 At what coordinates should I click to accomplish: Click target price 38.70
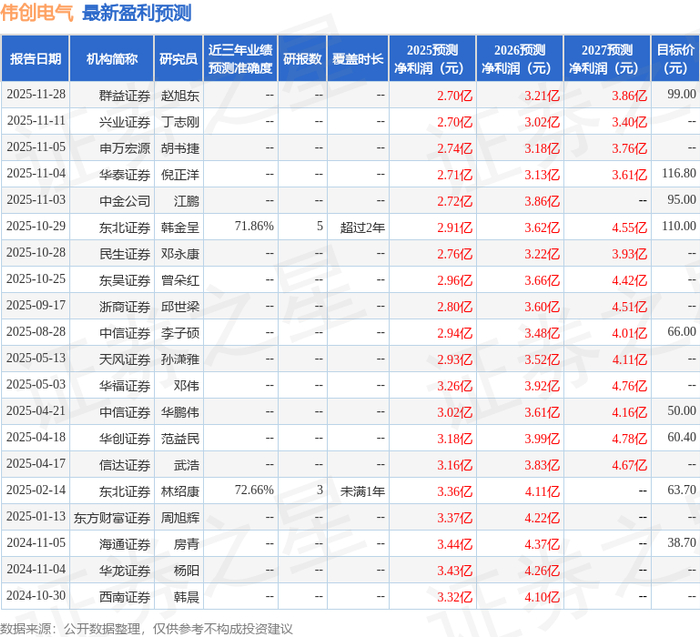pyautogui.click(x=682, y=542)
